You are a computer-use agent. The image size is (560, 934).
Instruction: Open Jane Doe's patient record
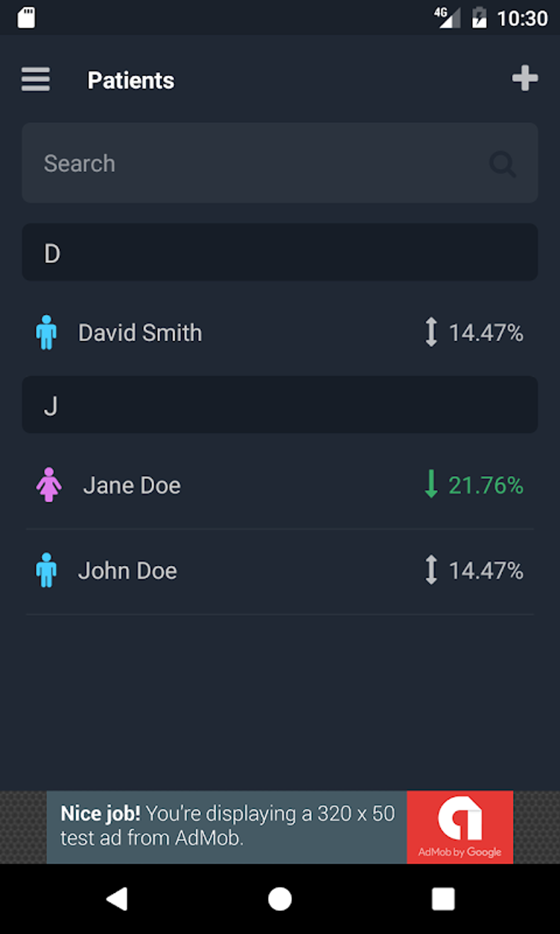[132, 486]
